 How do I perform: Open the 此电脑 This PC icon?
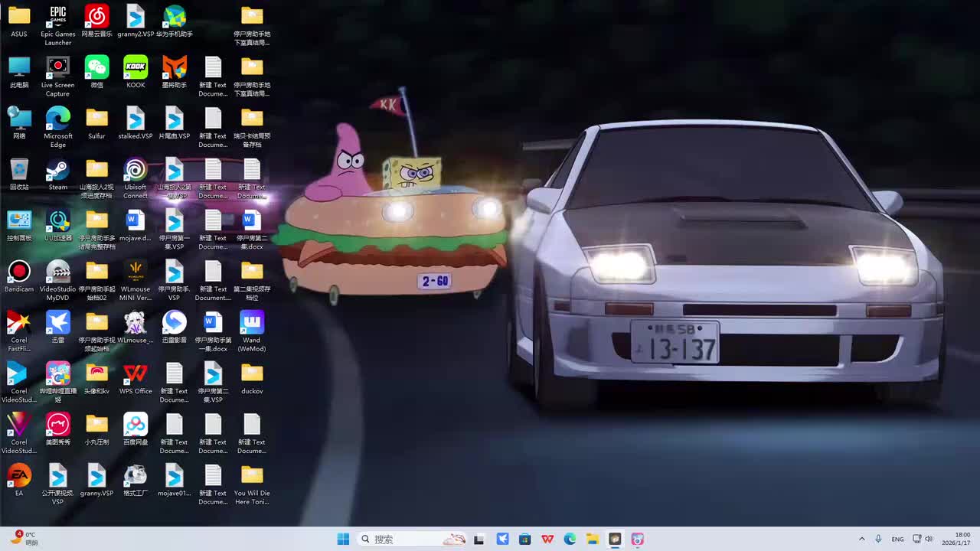tap(19, 73)
